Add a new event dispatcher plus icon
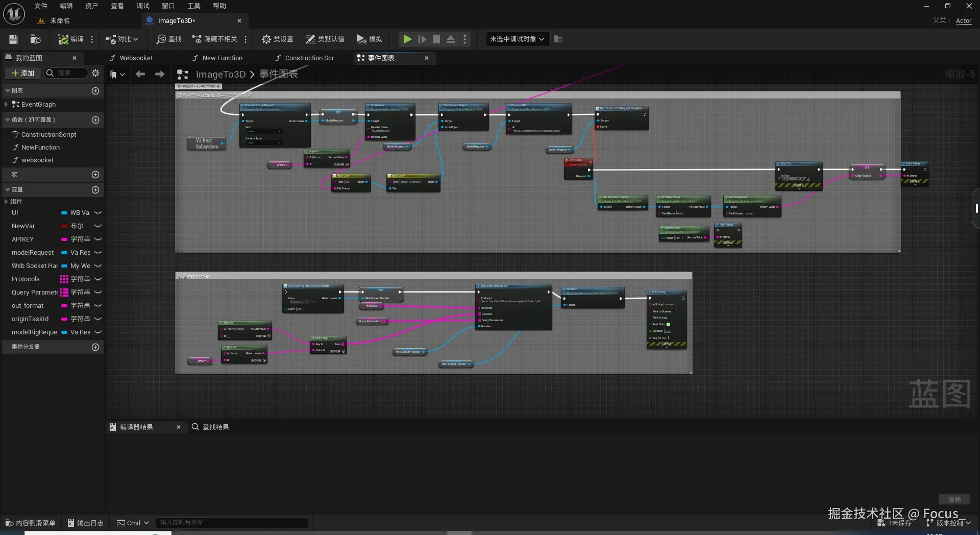The width and height of the screenshot is (980, 535). [95, 347]
